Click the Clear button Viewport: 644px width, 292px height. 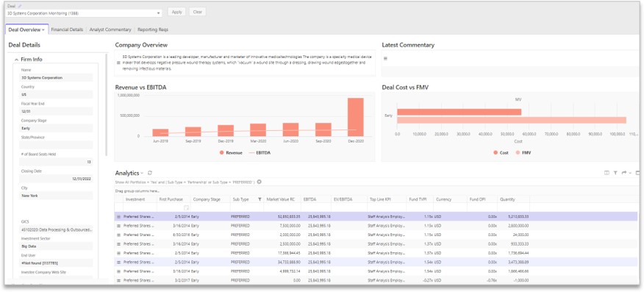coord(198,12)
